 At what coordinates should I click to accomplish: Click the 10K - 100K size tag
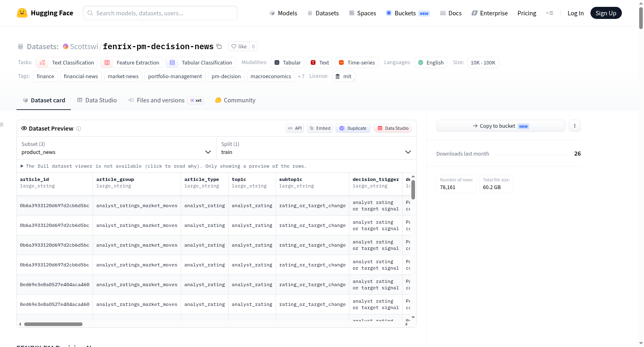click(x=483, y=62)
